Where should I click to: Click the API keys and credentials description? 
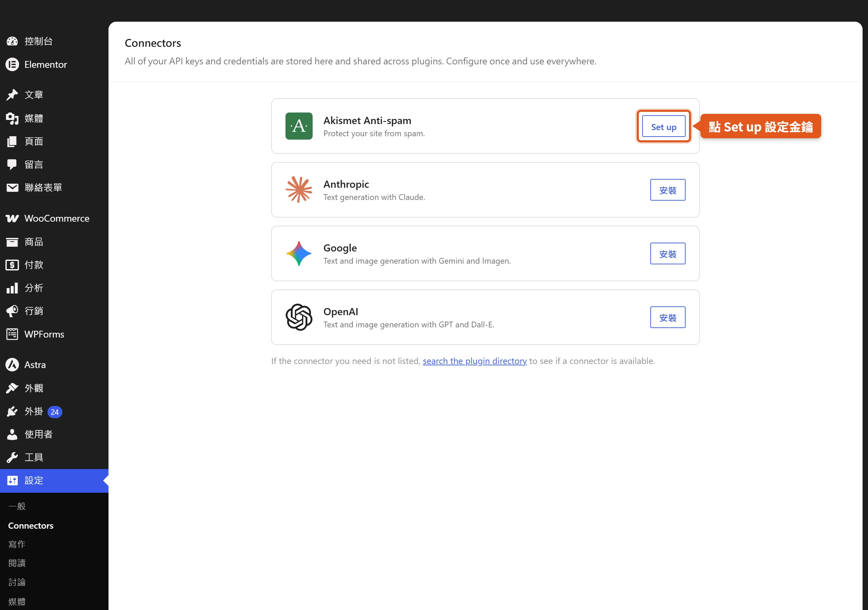tap(360, 61)
